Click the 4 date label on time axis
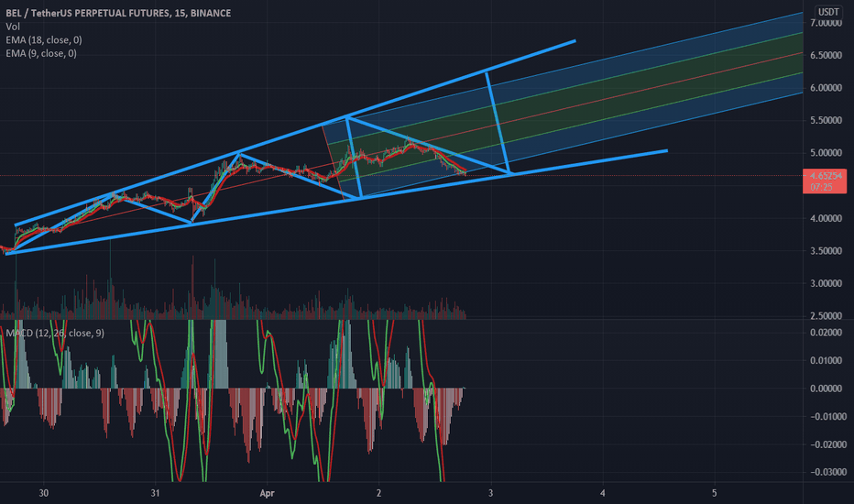 pos(603,493)
